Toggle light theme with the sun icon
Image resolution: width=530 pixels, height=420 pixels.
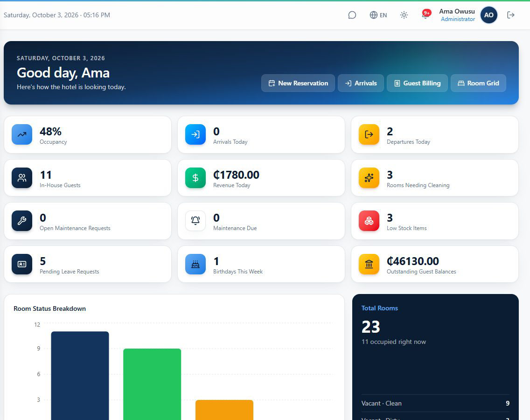tap(404, 15)
